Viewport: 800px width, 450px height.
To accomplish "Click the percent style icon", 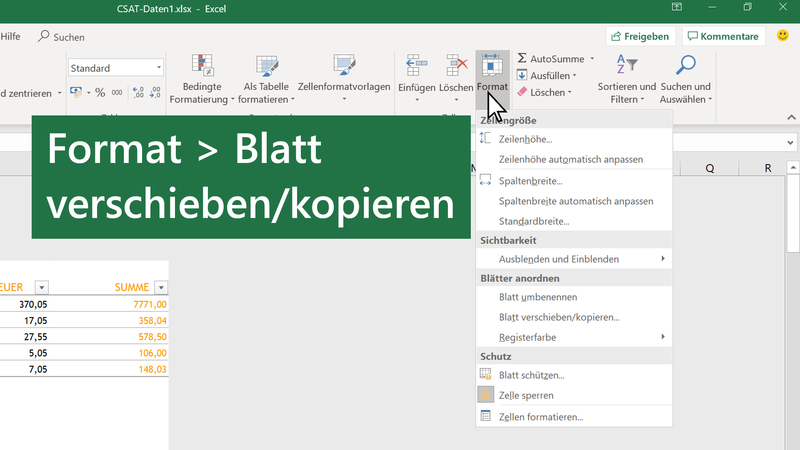I will (x=99, y=92).
